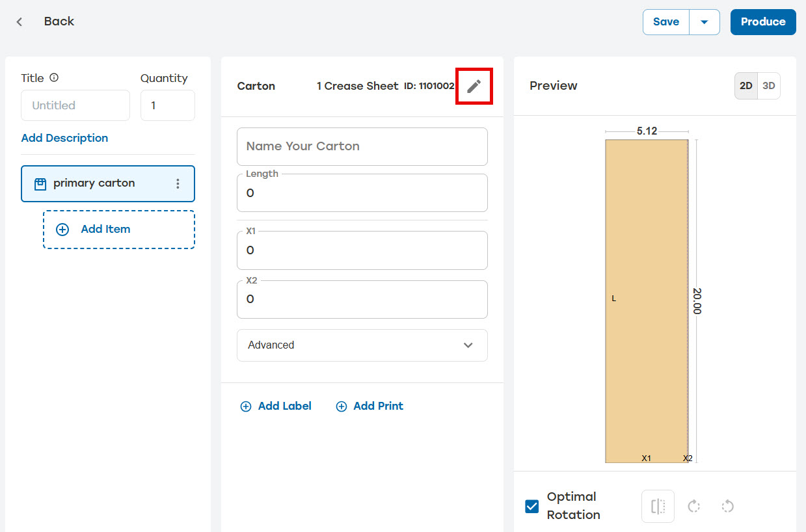Screen dimensions: 806x532
Task: Rotate preview clockwise
Action: coord(693,506)
